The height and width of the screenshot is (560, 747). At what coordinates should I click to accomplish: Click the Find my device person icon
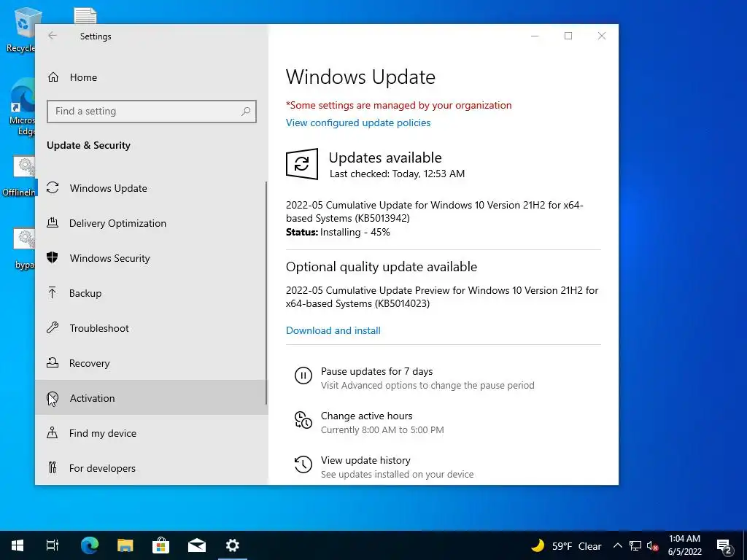[x=53, y=432]
